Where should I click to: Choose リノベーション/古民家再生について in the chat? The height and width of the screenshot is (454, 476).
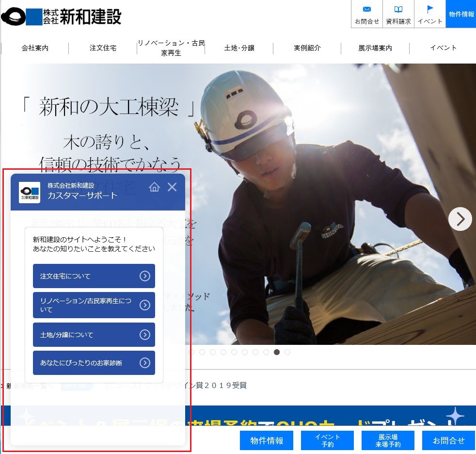94,305
